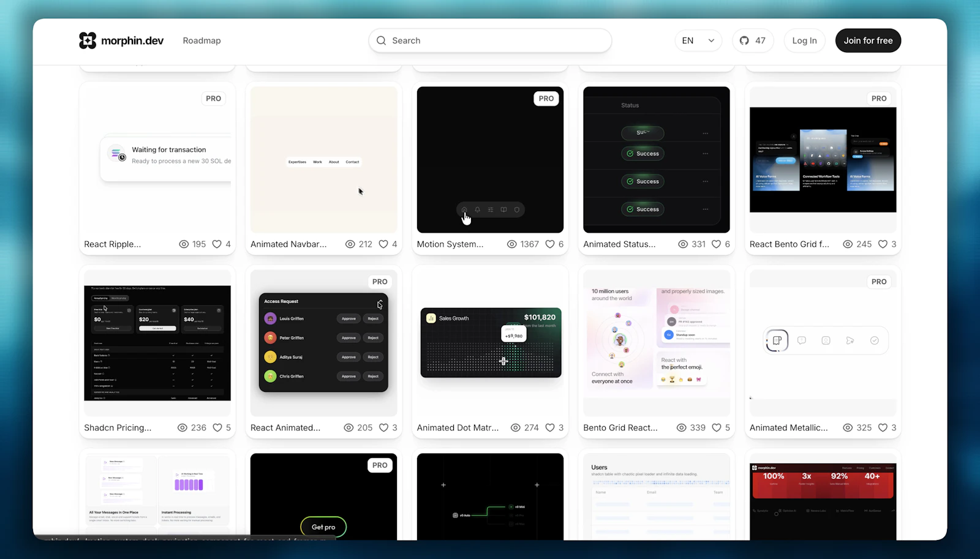The image size is (980, 559).
Task: Open the EN language dropdown
Action: (698, 40)
